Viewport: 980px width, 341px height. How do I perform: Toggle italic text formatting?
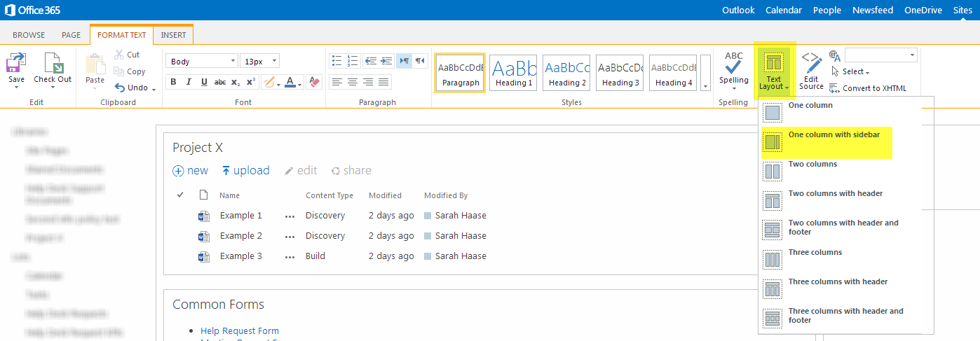pyautogui.click(x=189, y=82)
